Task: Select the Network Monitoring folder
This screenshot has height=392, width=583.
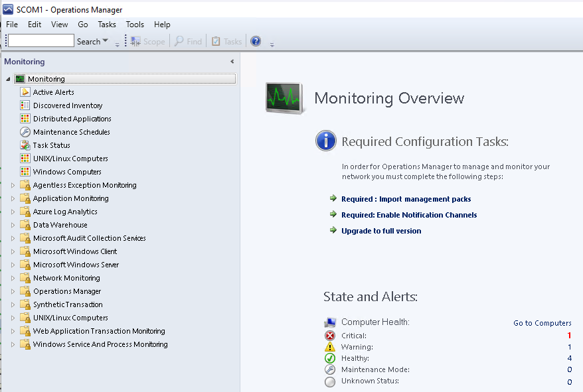Action: 66,278
